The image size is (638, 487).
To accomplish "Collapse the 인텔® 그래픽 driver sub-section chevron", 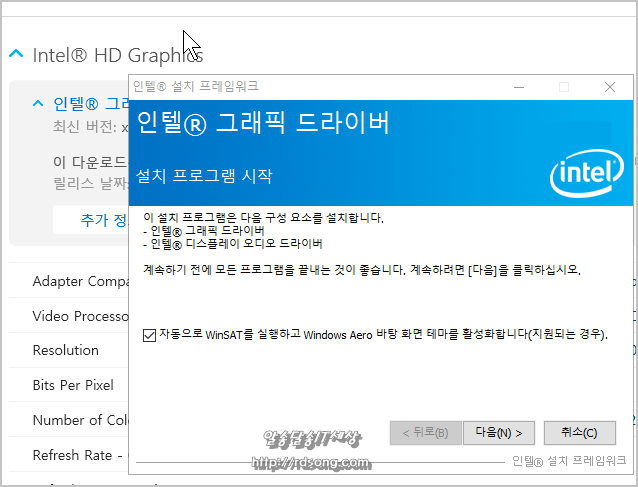I will point(38,103).
